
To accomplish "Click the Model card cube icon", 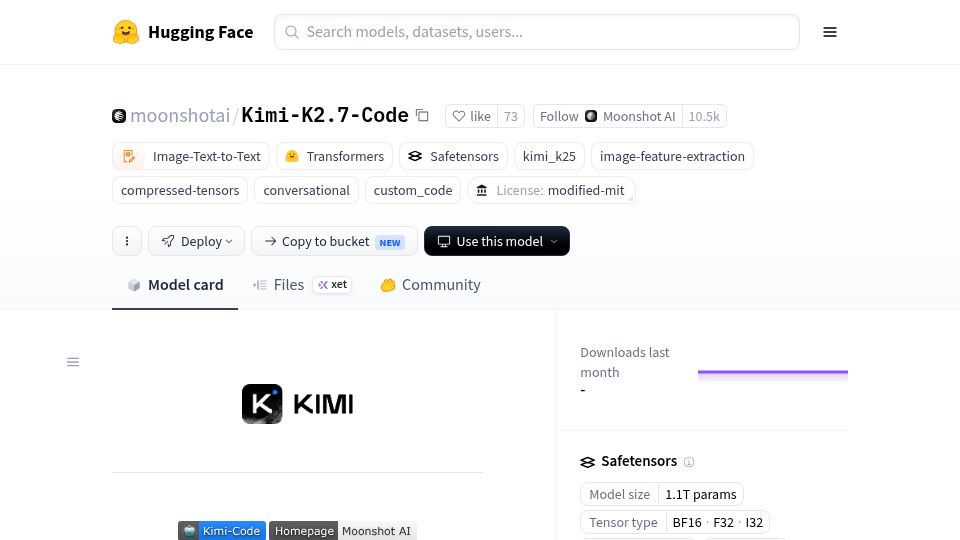I will point(133,285).
